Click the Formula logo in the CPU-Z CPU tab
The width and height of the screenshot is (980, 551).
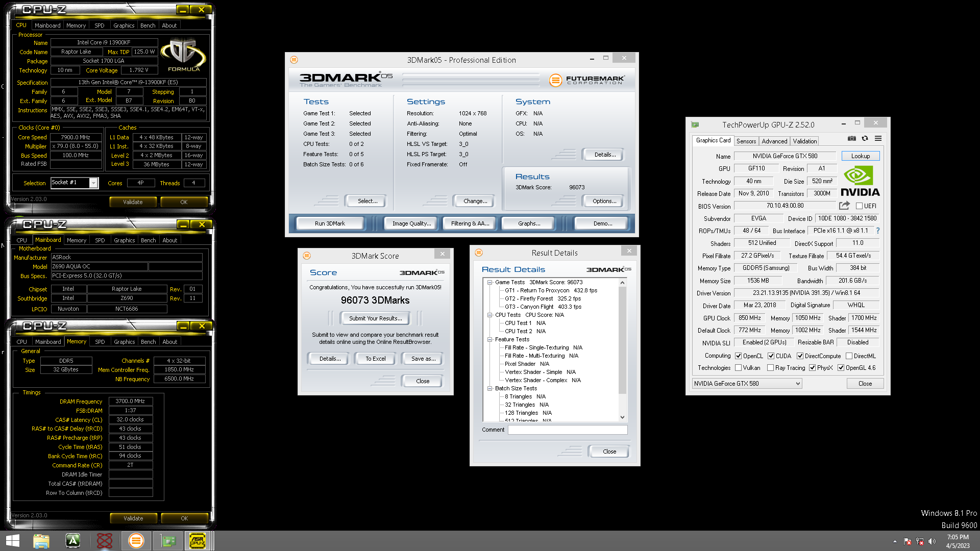183,55
